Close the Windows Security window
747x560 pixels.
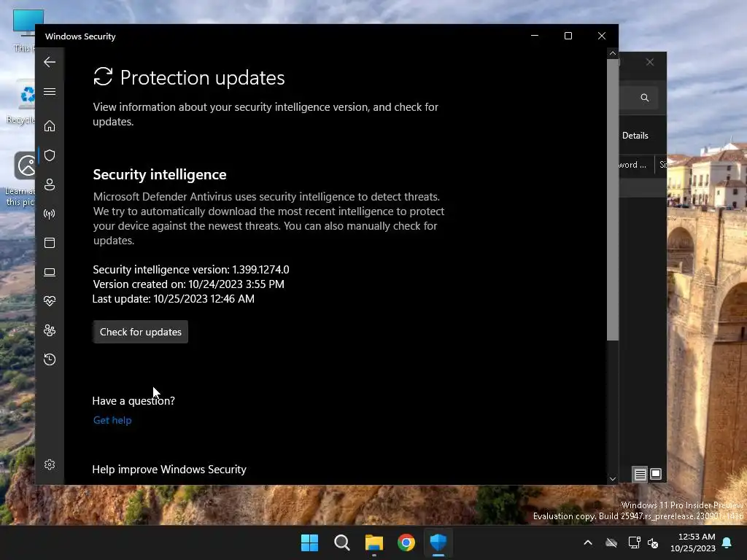click(602, 36)
